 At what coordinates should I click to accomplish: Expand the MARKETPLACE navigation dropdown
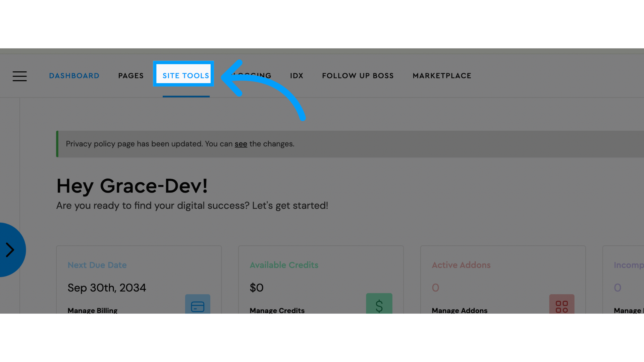[x=442, y=75]
